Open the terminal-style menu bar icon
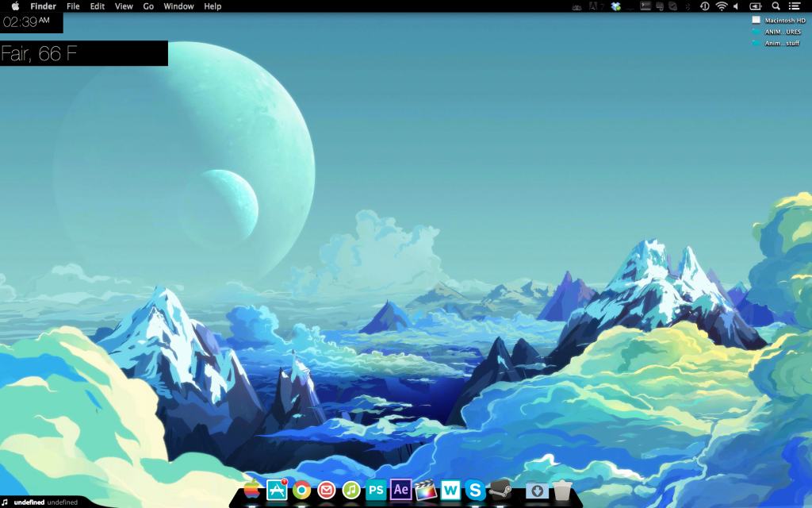 645,6
